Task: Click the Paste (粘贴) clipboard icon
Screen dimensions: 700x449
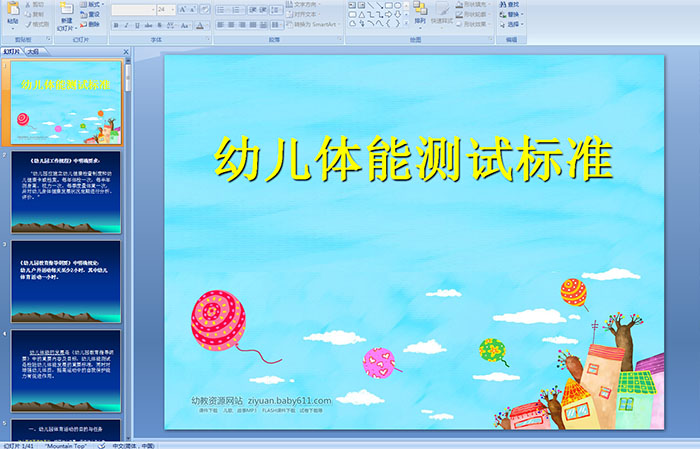Action: click(x=12, y=9)
